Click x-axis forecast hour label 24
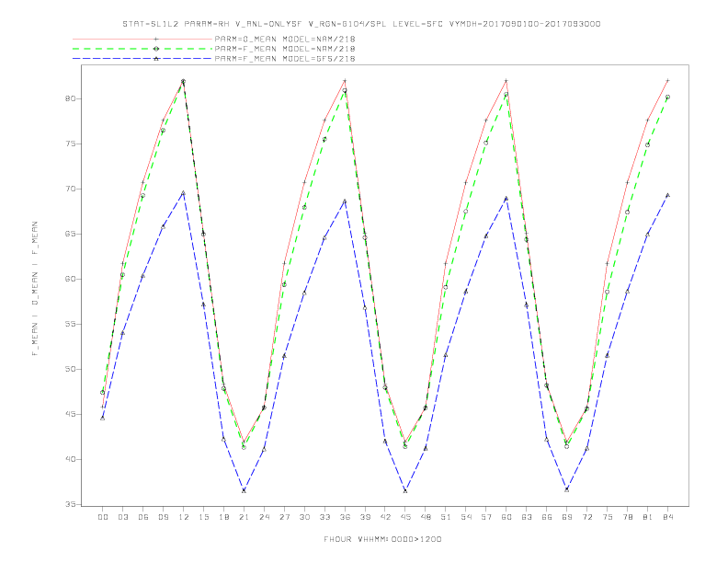Viewport: 728px width, 563px height. 264,518
